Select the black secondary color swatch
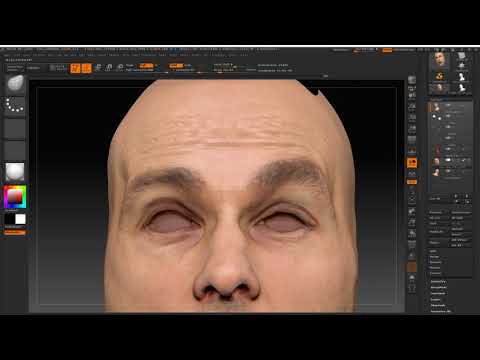Image resolution: width=480 pixels, height=360 pixels. (9, 219)
